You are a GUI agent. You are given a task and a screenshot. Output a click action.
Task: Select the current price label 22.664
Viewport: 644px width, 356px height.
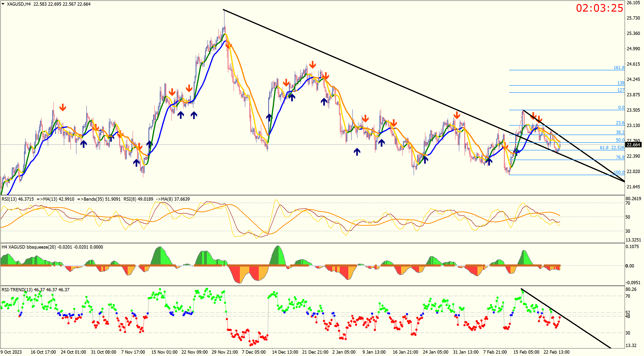click(x=633, y=145)
